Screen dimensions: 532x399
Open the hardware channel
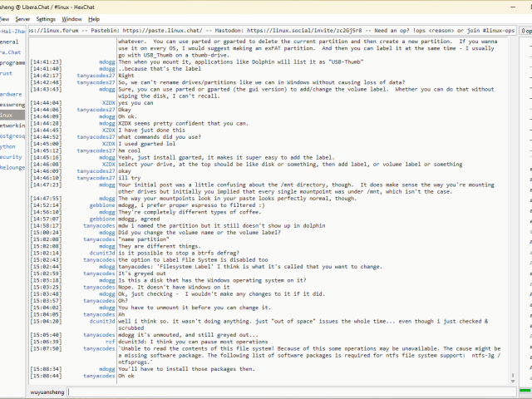[11, 94]
